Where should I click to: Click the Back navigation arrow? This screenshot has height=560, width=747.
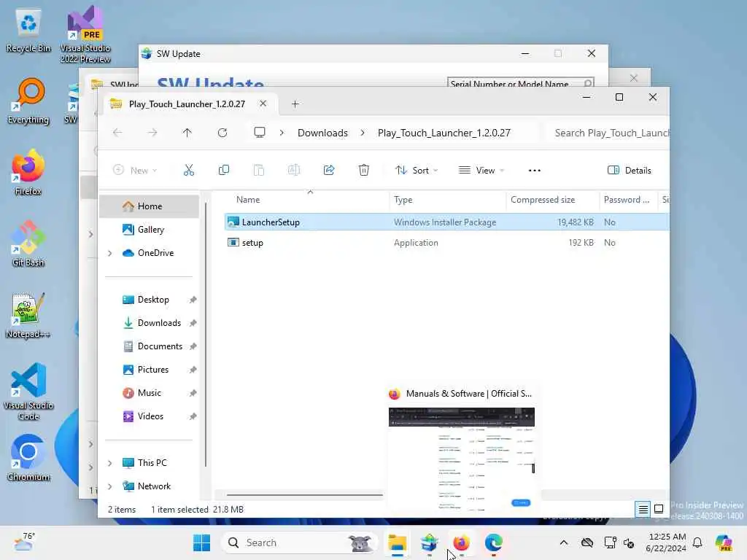(x=117, y=133)
